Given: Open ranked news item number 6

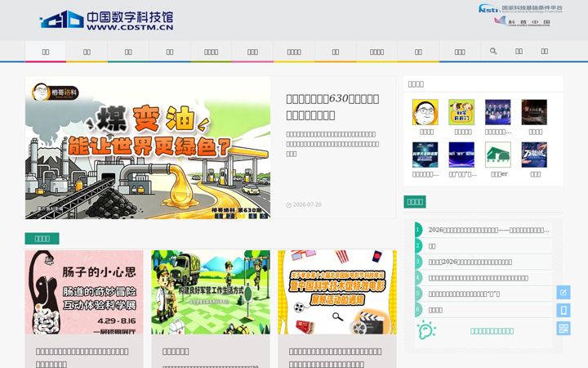Looking at the screenshot, I should pyautogui.click(x=435, y=310).
